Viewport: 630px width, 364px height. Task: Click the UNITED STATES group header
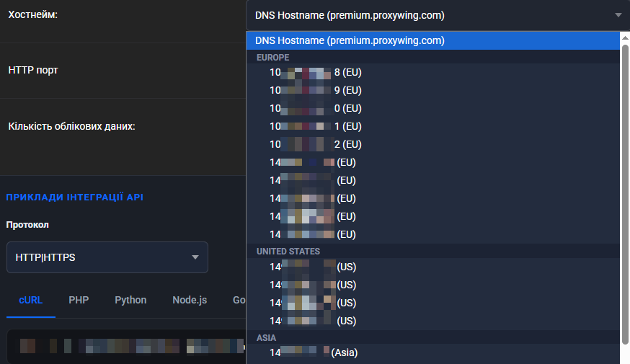288,252
